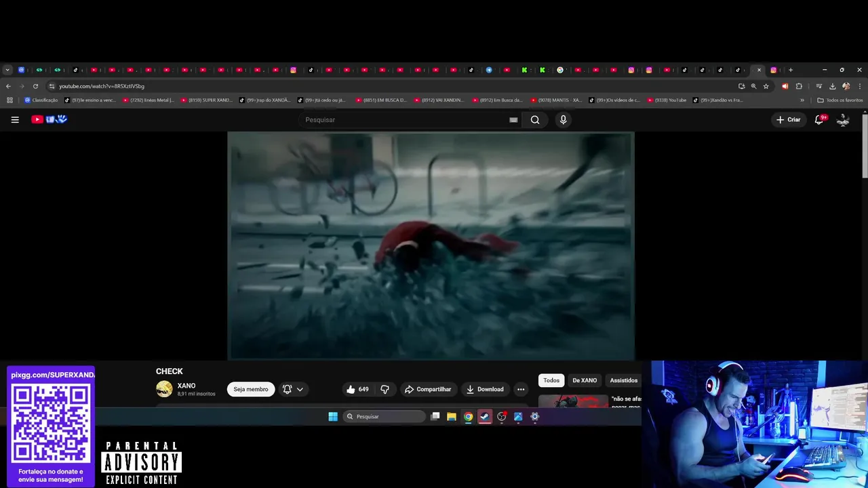Image resolution: width=868 pixels, height=488 pixels.
Task: Open Windows Start button on taskbar
Action: point(333,417)
